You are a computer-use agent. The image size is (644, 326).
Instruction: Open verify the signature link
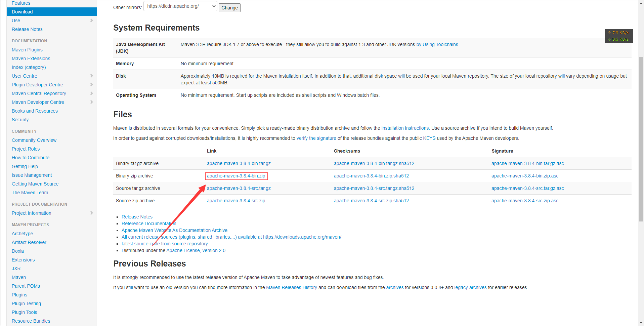316,138
